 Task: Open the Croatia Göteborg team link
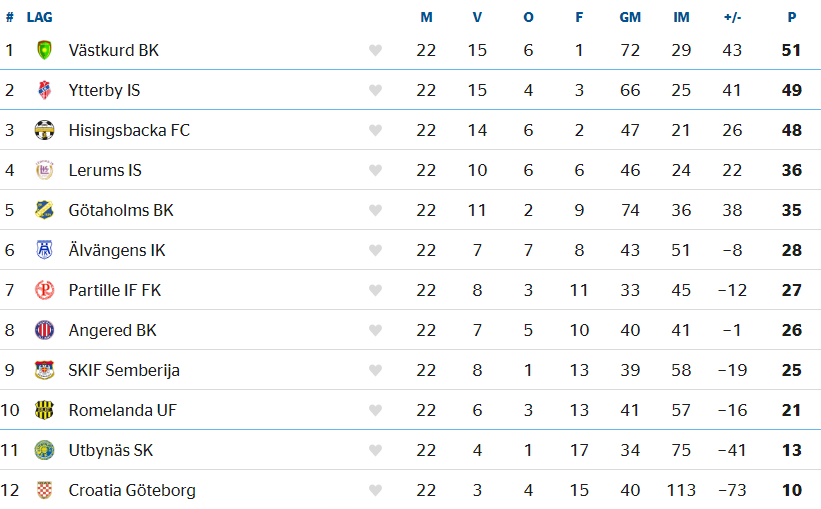click(x=132, y=490)
